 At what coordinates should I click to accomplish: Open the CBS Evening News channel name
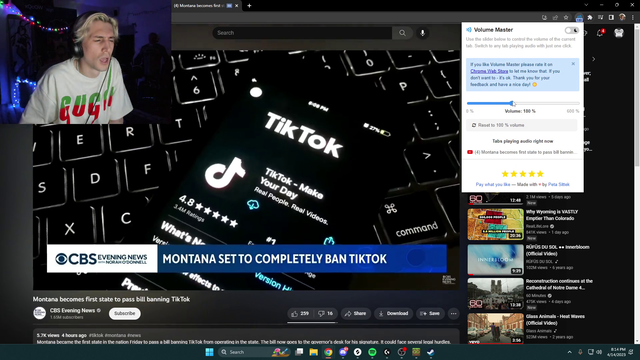click(x=72, y=310)
